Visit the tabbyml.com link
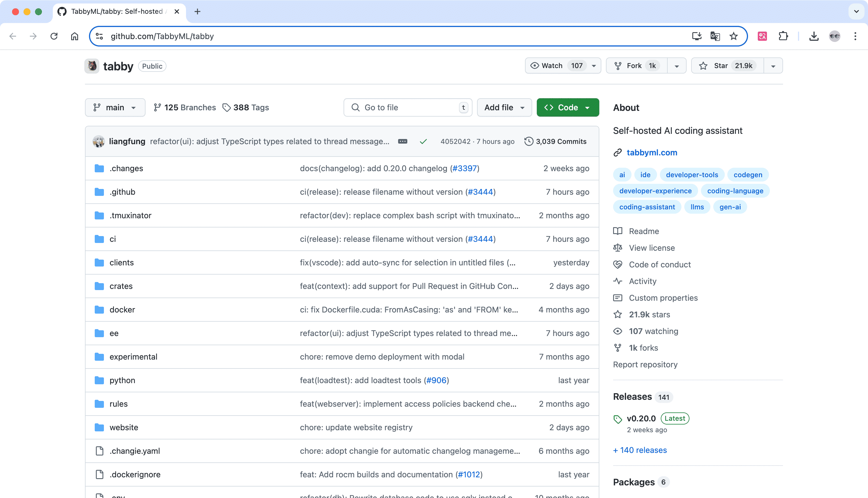The height and width of the screenshot is (498, 868). [652, 153]
